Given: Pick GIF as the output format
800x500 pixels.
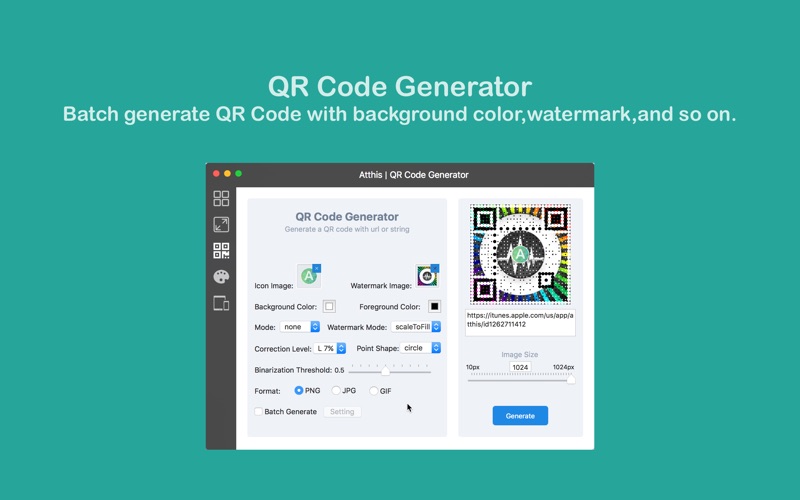Looking at the screenshot, I should coord(374,391).
